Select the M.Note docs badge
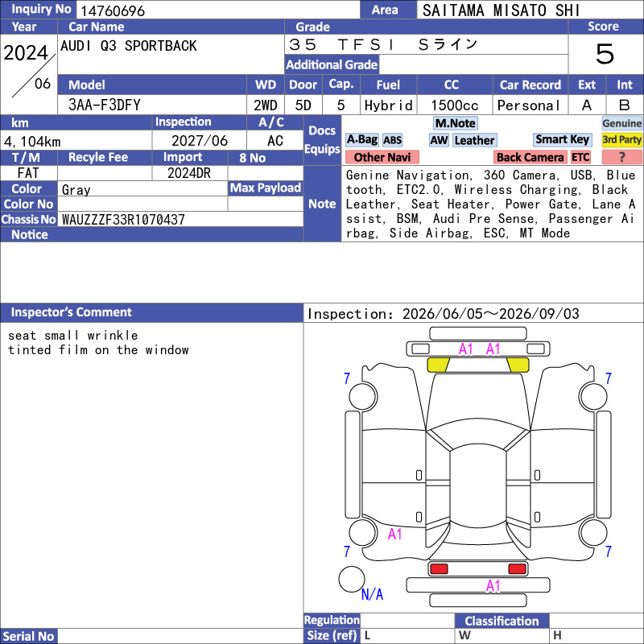Image resolution: width=644 pixels, height=644 pixels. click(456, 123)
